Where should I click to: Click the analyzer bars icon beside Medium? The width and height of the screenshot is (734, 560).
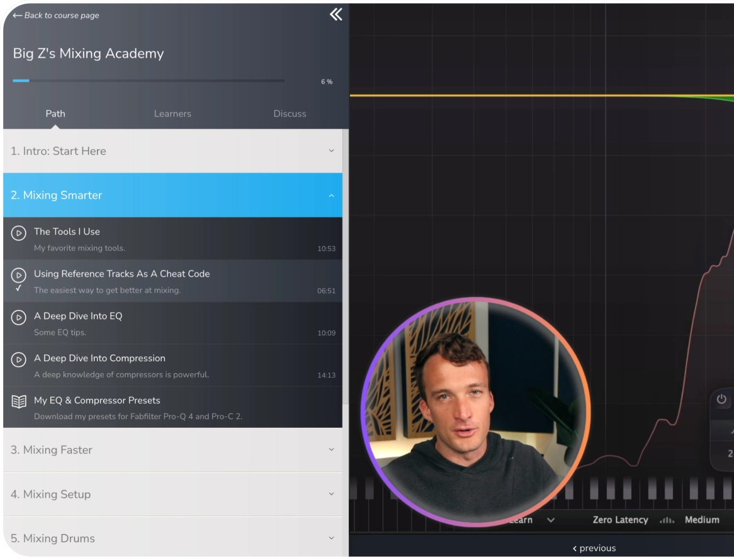point(667,520)
